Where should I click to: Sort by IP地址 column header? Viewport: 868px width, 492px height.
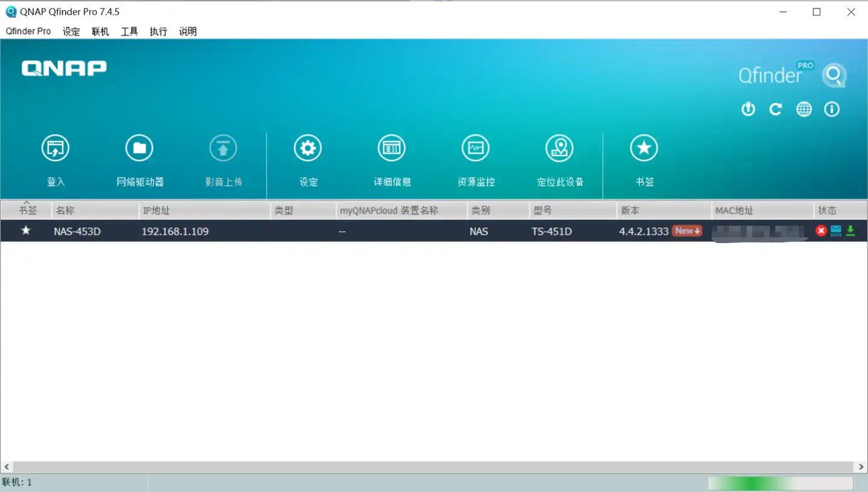coord(204,210)
